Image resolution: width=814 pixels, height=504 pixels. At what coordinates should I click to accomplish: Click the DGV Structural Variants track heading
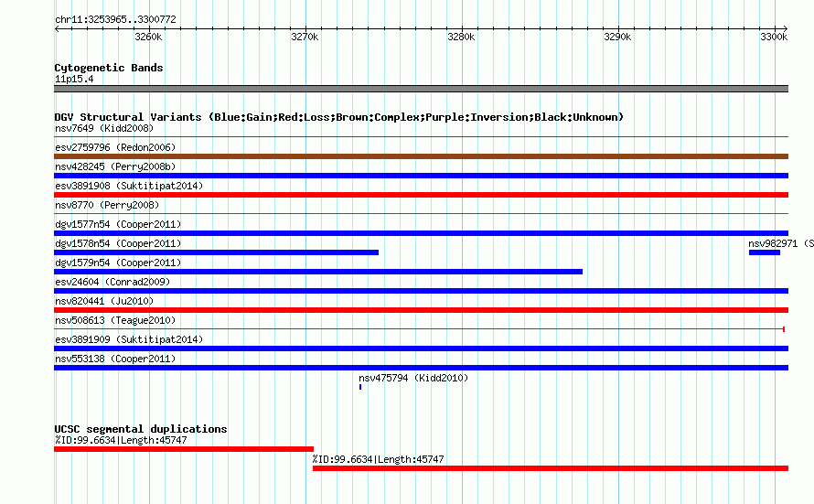pyautogui.click(x=338, y=117)
